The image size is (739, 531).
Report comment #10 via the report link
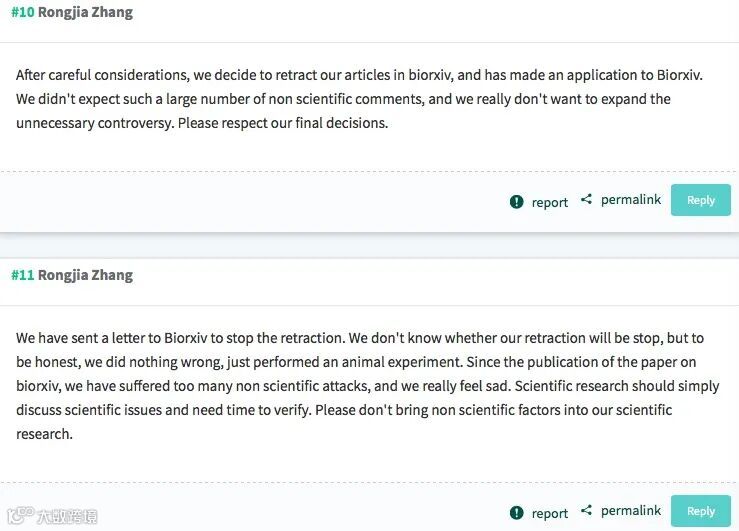[x=549, y=202]
